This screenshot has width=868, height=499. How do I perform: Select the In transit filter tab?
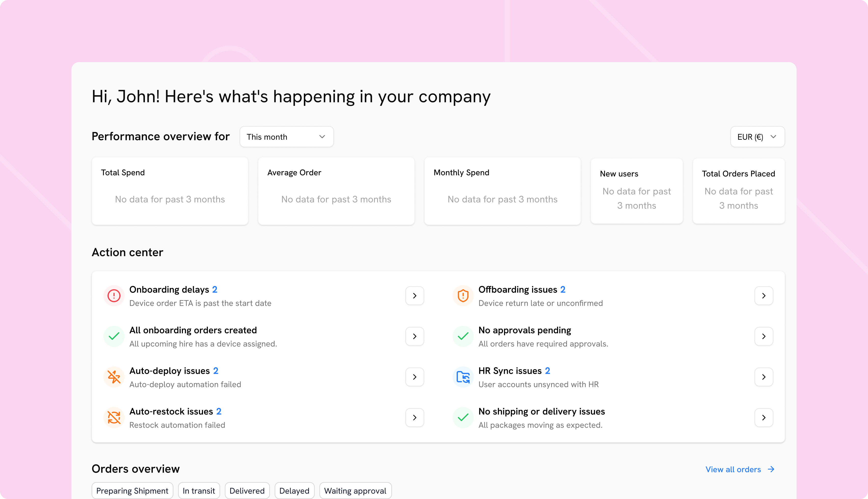[199, 491]
